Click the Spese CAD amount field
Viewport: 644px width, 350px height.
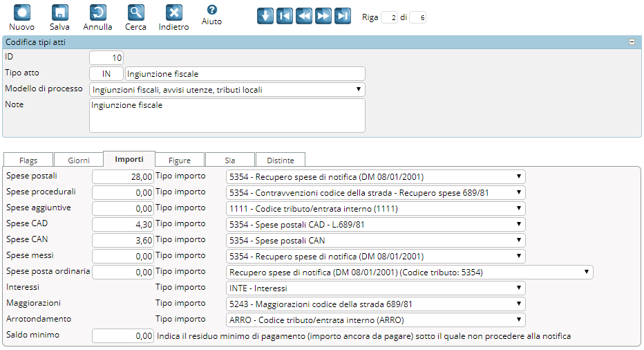point(122,225)
